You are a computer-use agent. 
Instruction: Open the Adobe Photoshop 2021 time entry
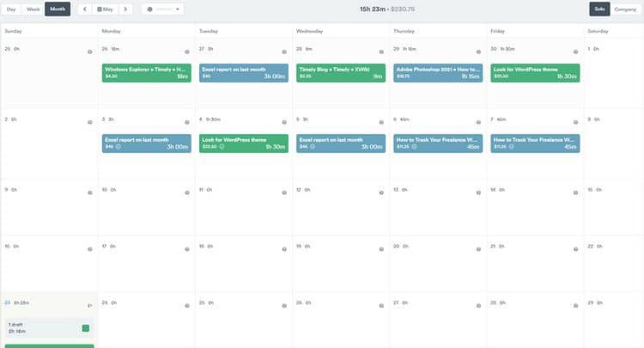(437, 72)
